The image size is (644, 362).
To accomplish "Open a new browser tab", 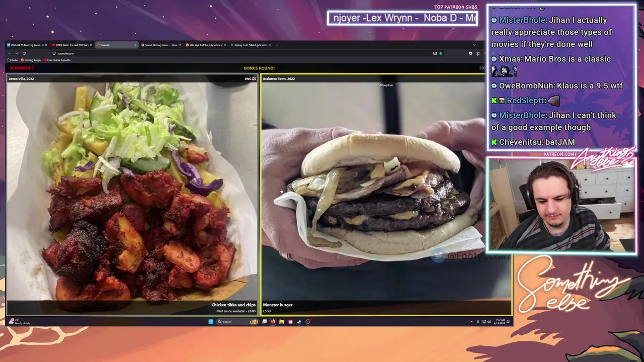I will pos(277,45).
